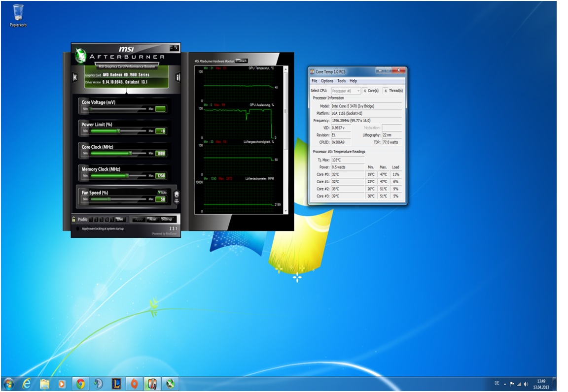The height and width of the screenshot is (392, 568).
Task: Launch Internet Explorer from the taskbar
Action: (27, 384)
